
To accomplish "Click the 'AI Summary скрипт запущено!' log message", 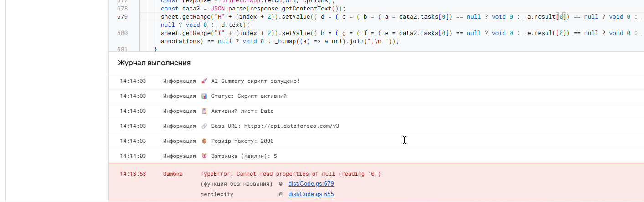I will point(255,81).
